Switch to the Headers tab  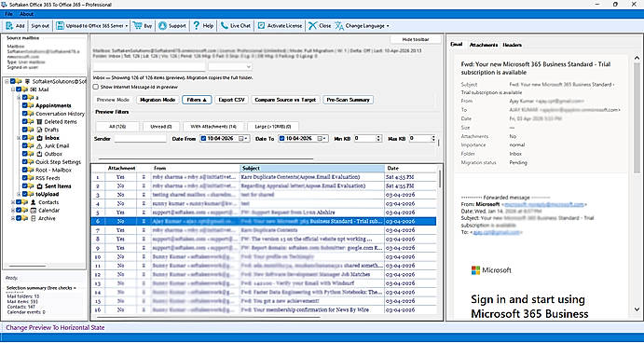click(x=513, y=45)
